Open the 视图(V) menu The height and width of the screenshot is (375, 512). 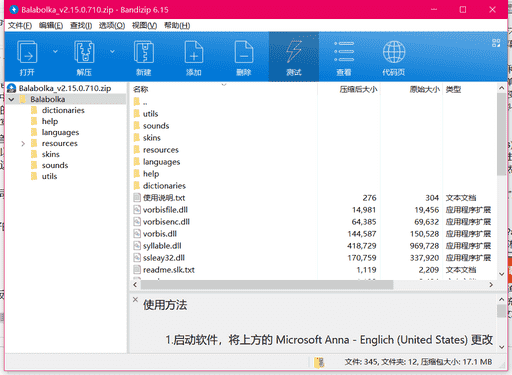pos(144,26)
